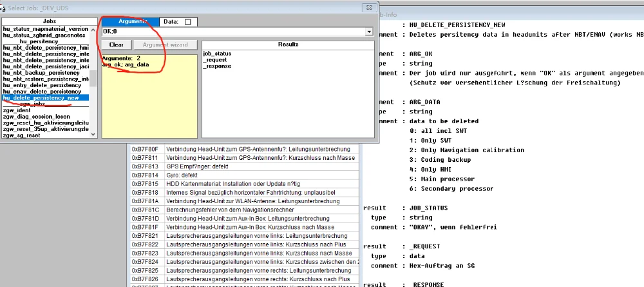Click 'Hex-Auftrag an SG' comment
This screenshot has width=644, height=287.
[442, 266]
